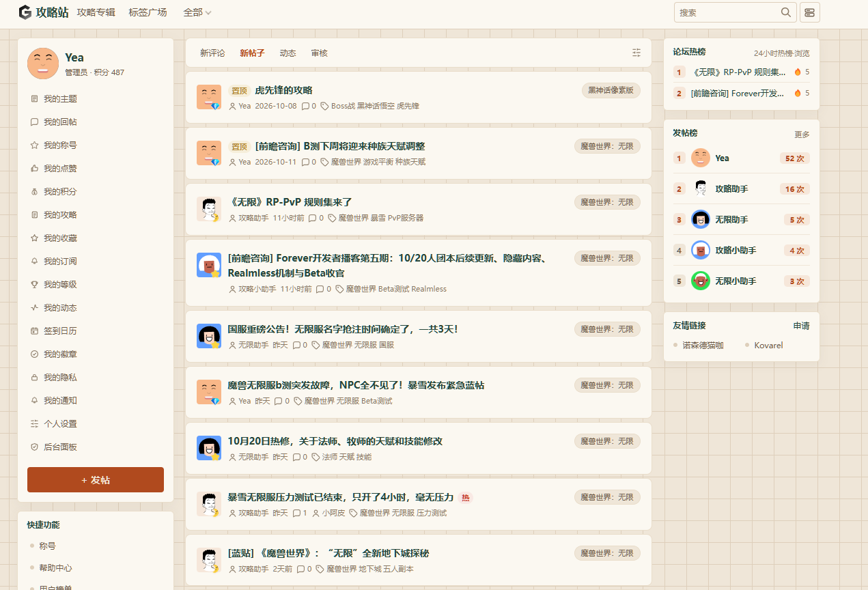Click the 后台面板 shield icon
This screenshot has height=590, width=868.
[x=34, y=447]
